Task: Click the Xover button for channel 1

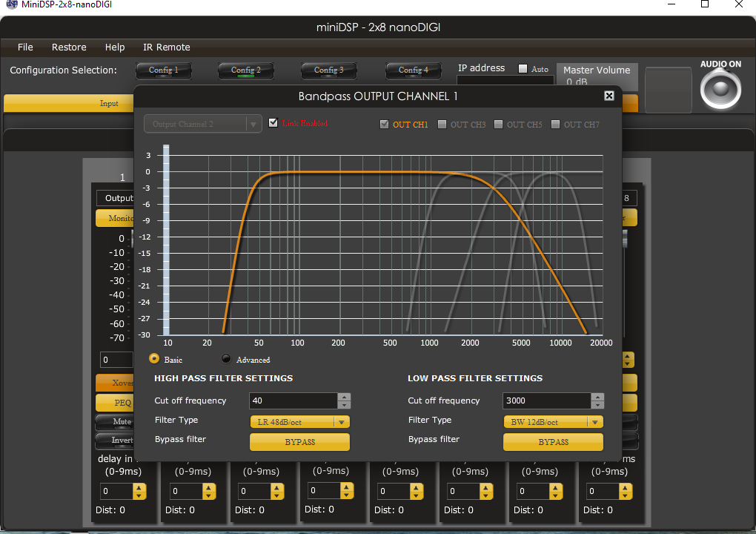Action: click(115, 383)
